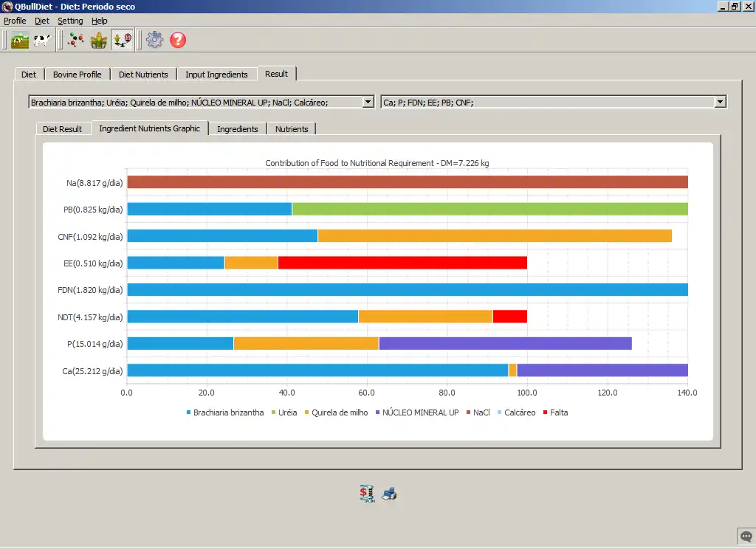Screen dimensions: 756x549
Task: Open the Setting menu
Action: 70,21
